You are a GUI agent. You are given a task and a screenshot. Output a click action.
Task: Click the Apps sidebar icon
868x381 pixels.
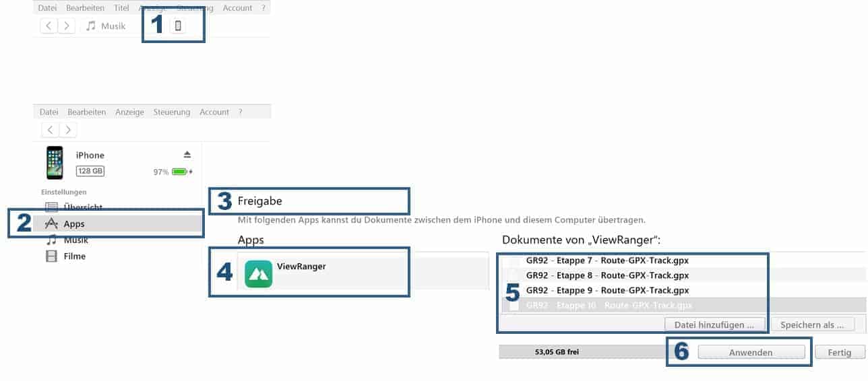51,223
